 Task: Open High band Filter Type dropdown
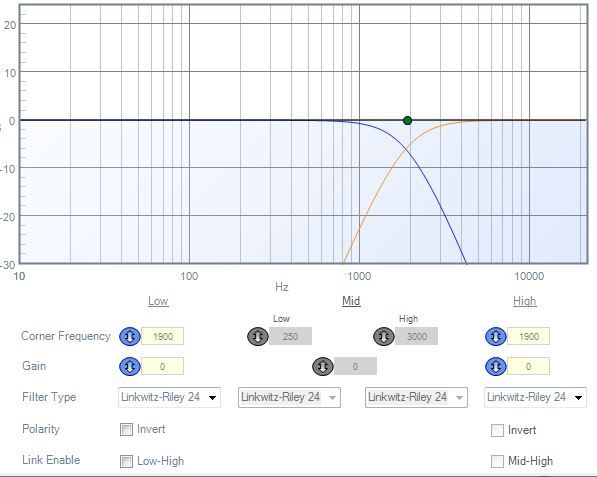tap(535, 397)
